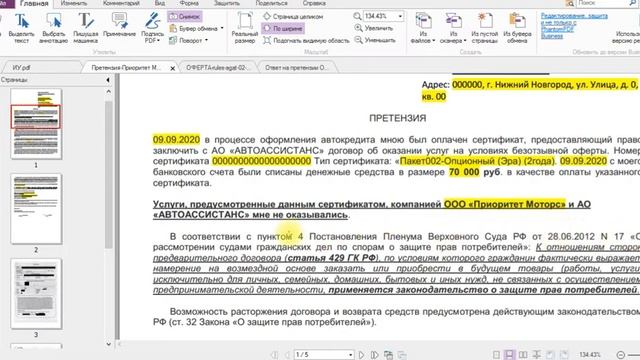This screenshot has width=640, height=360.
Task: Click in the Поиск search field
Action: 602,3
